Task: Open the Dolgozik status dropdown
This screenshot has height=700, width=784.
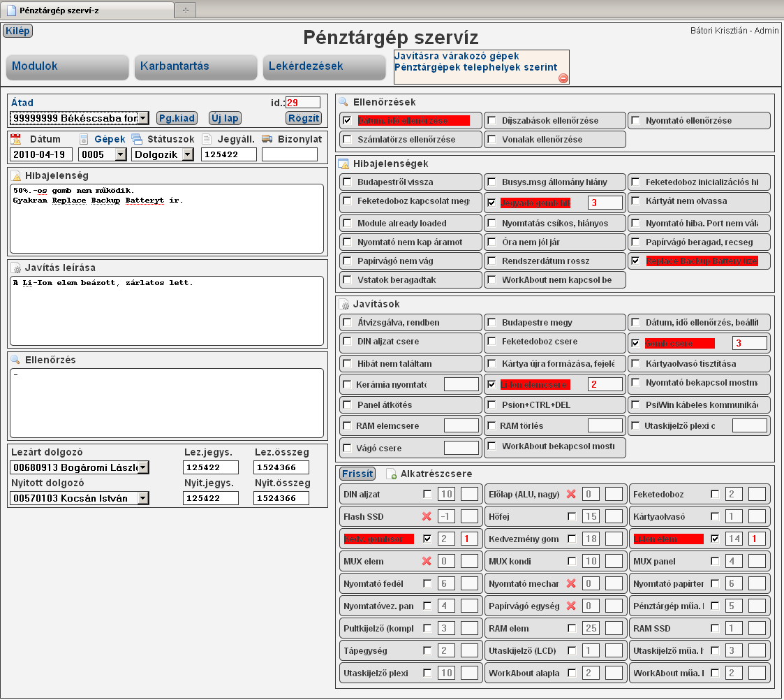Action: [188, 154]
